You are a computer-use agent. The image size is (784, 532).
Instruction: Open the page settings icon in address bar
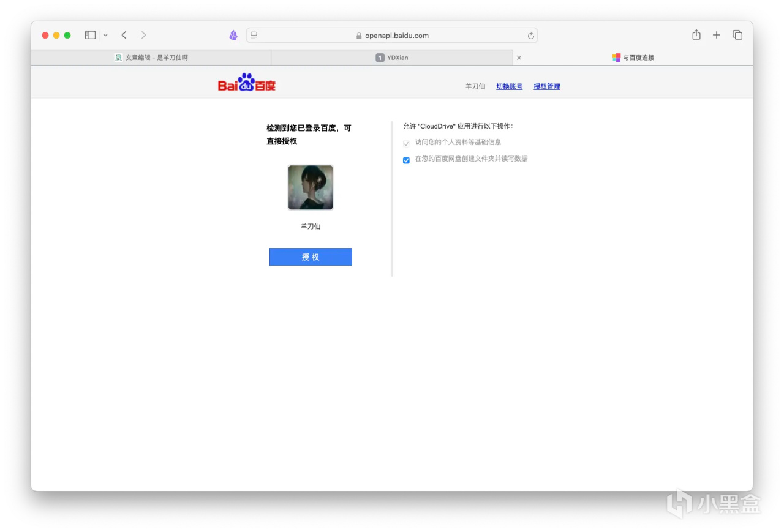pos(254,36)
